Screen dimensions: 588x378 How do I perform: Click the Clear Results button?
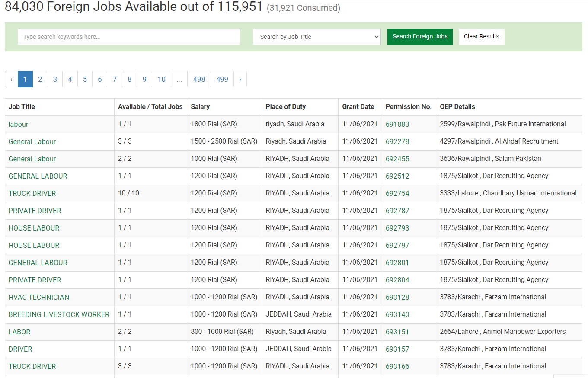[482, 37]
